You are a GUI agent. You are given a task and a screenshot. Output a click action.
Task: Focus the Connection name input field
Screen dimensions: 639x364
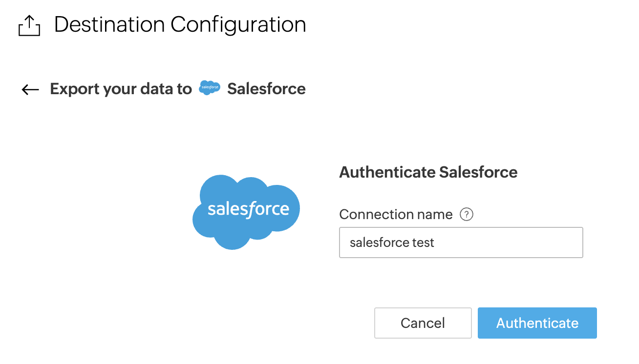[461, 243]
